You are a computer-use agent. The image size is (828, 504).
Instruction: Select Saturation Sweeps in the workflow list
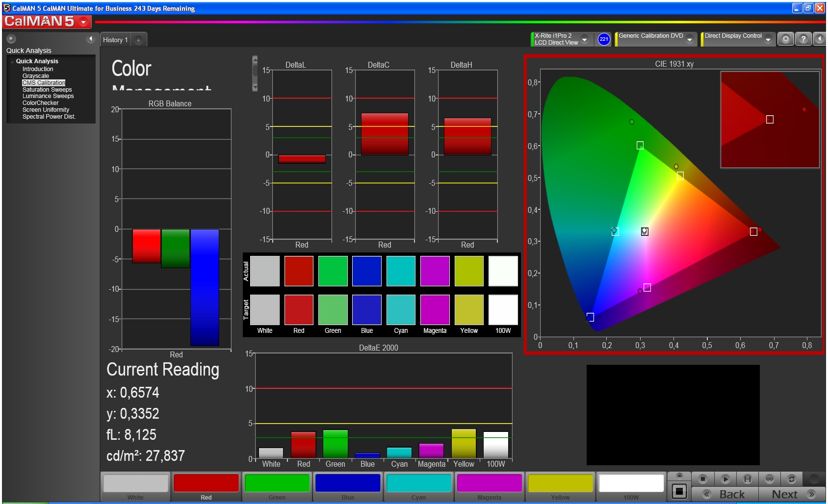pos(47,90)
